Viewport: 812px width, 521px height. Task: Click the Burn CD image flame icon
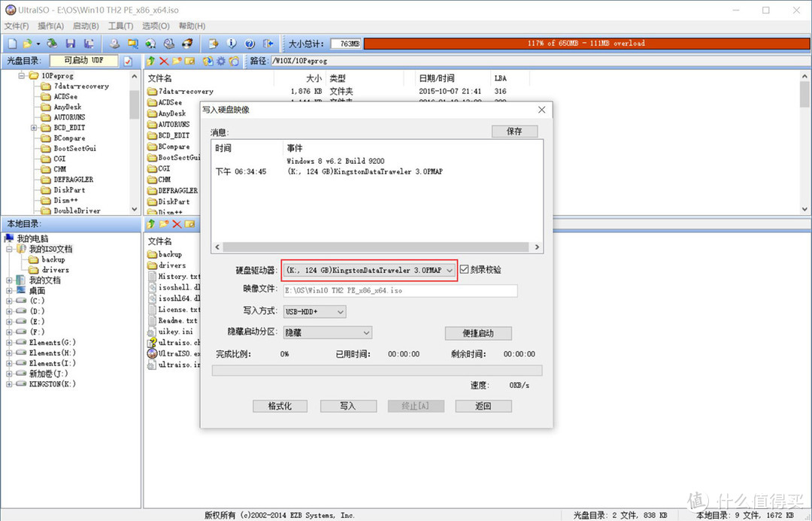(187, 44)
